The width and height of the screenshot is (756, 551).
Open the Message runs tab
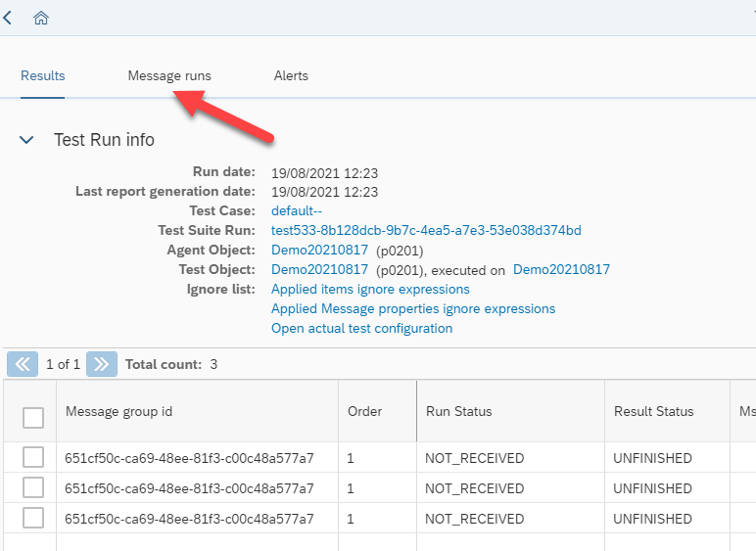click(x=169, y=75)
